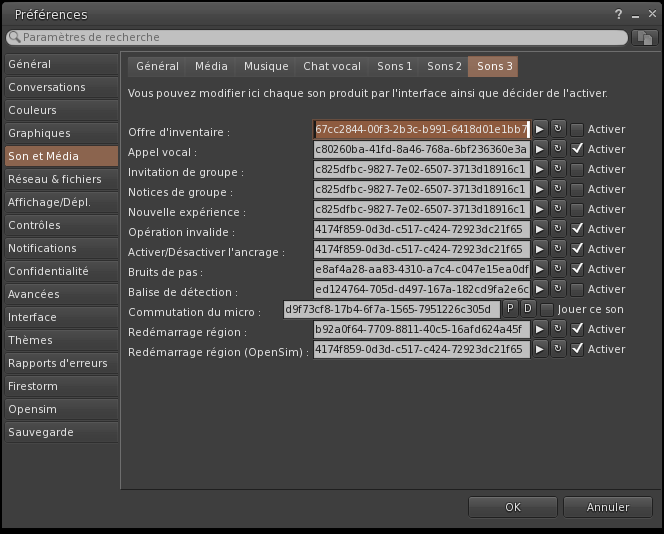Open the Chat vocal tab
The width and height of the screenshot is (664, 534).
[x=332, y=66]
